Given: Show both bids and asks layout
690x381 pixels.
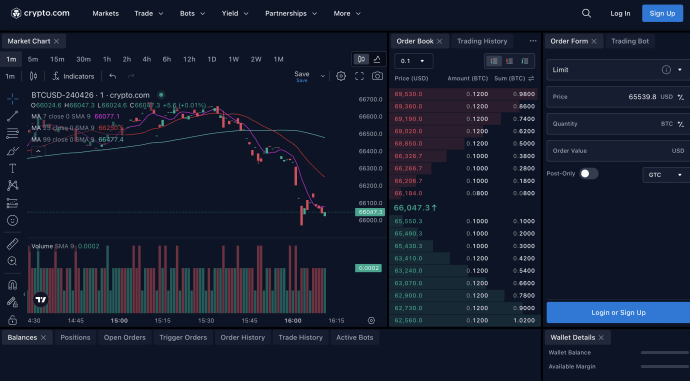Looking at the screenshot, I should (494, 61).
